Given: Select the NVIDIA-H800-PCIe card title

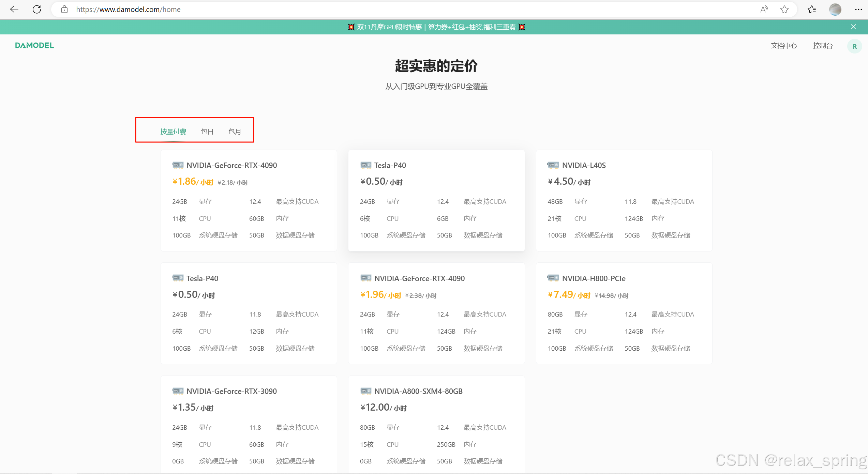Looking at the screenshot, I should point(594,278).
